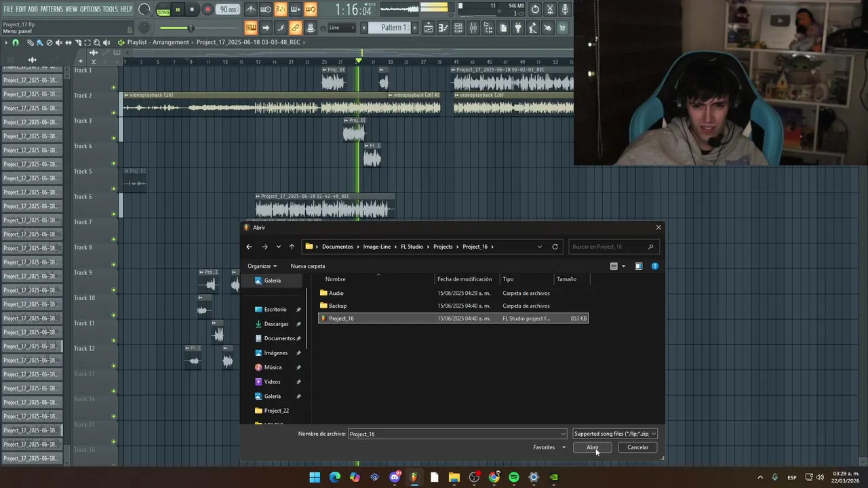Open the ADD menu
The height and width of the screenshot is (488, 868).
(33, 9)
